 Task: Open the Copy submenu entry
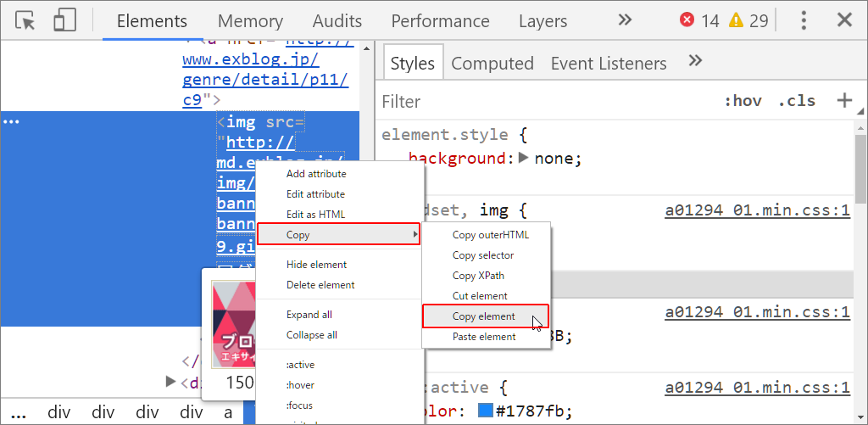[339, 234]
